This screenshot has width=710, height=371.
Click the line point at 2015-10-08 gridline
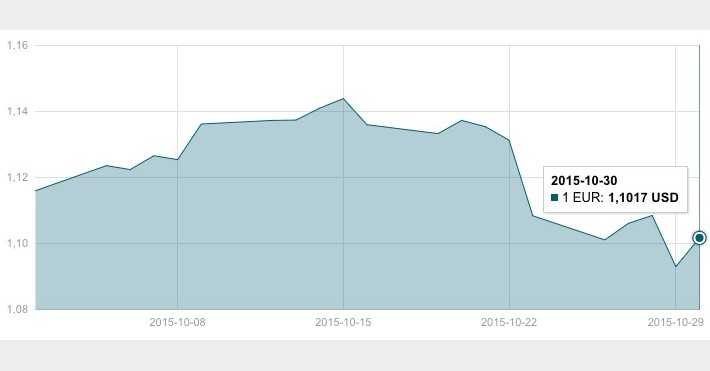[x=177, y=159]
